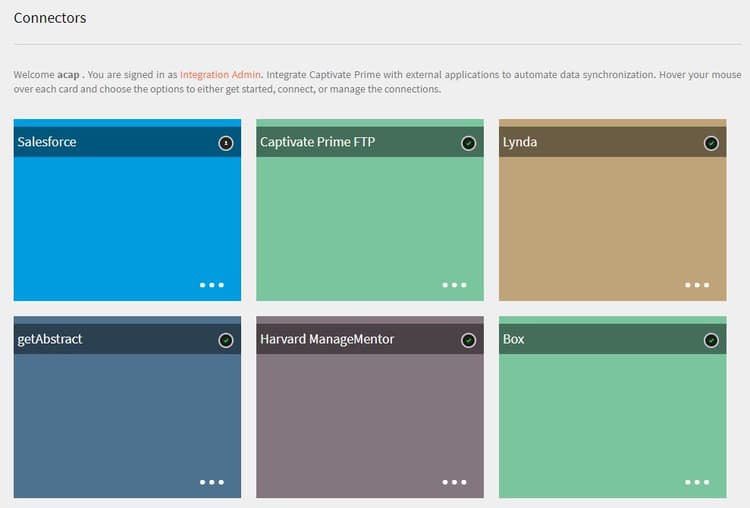Click the Box card status checkmark icon
The image size is (750, 508).
click(x=711, y=340)
